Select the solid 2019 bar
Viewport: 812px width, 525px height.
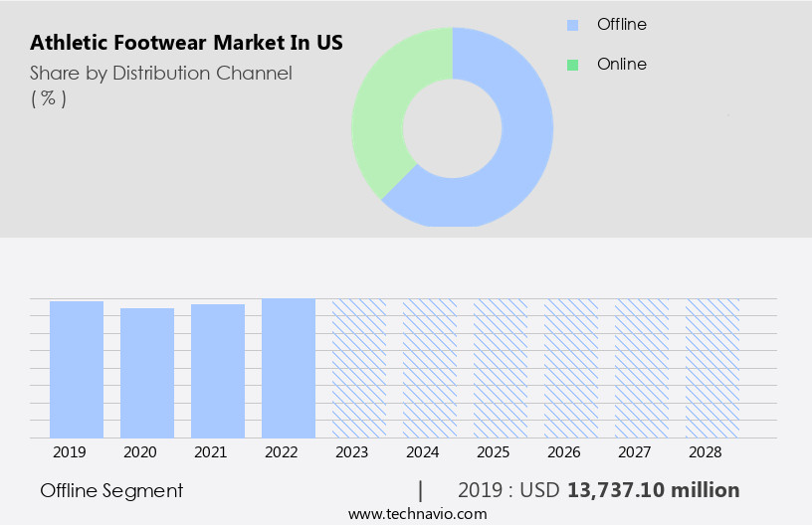[x=77, y=369]
